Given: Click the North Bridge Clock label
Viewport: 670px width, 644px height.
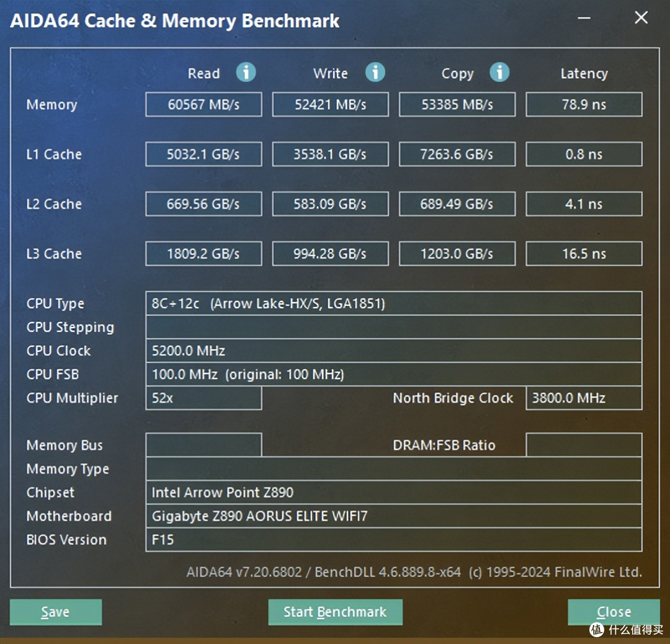Looking at the screenshot, I should [452, 398].
